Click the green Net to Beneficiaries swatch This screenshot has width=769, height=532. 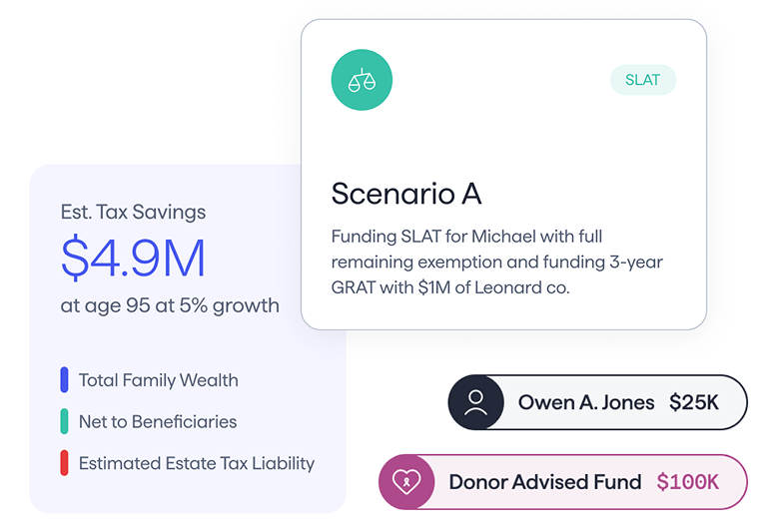[x=64, y=421]
